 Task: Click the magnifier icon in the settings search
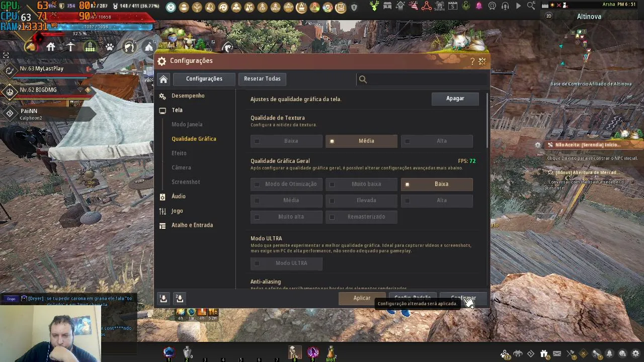363,79
